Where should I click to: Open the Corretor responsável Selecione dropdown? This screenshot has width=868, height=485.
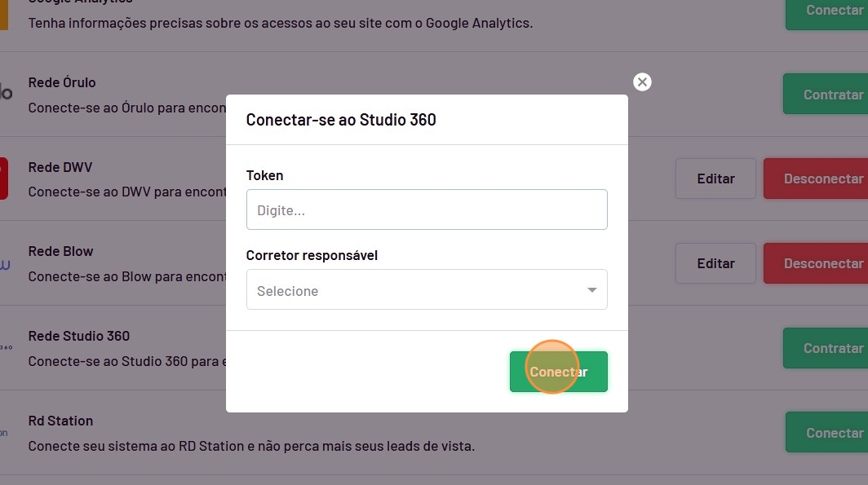coord(416,290)
